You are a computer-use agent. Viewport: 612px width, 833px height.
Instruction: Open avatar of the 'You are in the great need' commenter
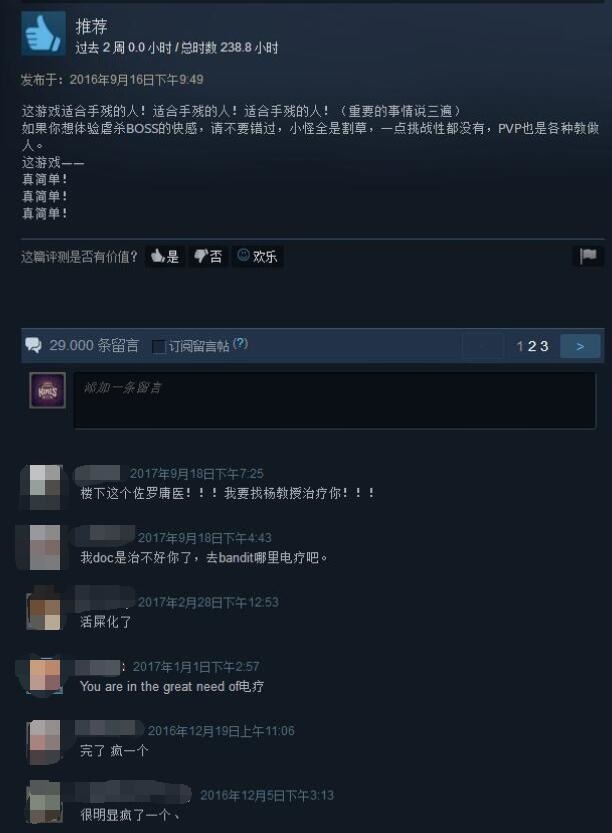[45, 675]
